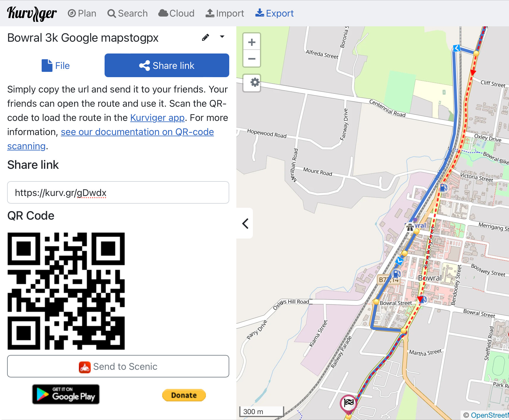Select the Share link tab
The width and height of the screenshot is (509, 420).
pyautogui.click(x=167, y=65)
